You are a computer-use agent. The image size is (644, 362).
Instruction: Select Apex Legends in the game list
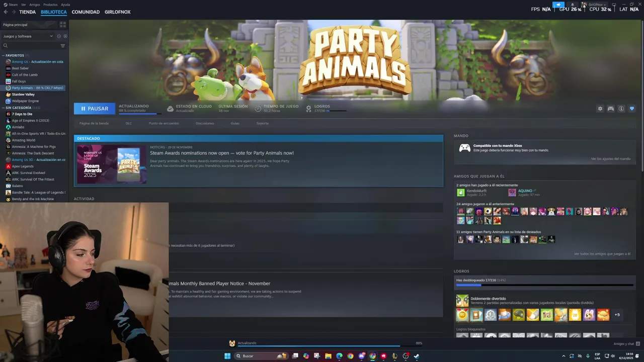(x=23, y=166)
